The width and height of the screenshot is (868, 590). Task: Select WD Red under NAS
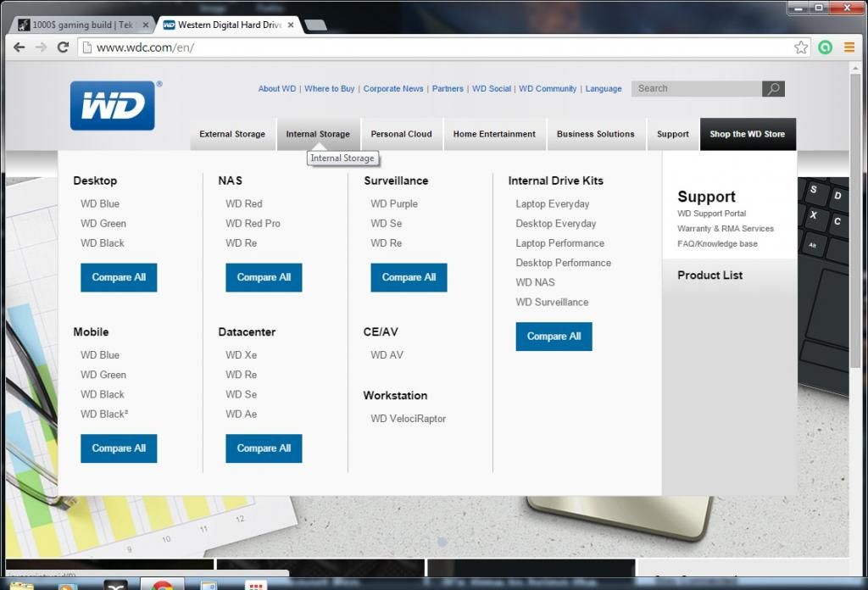[244, 203]
